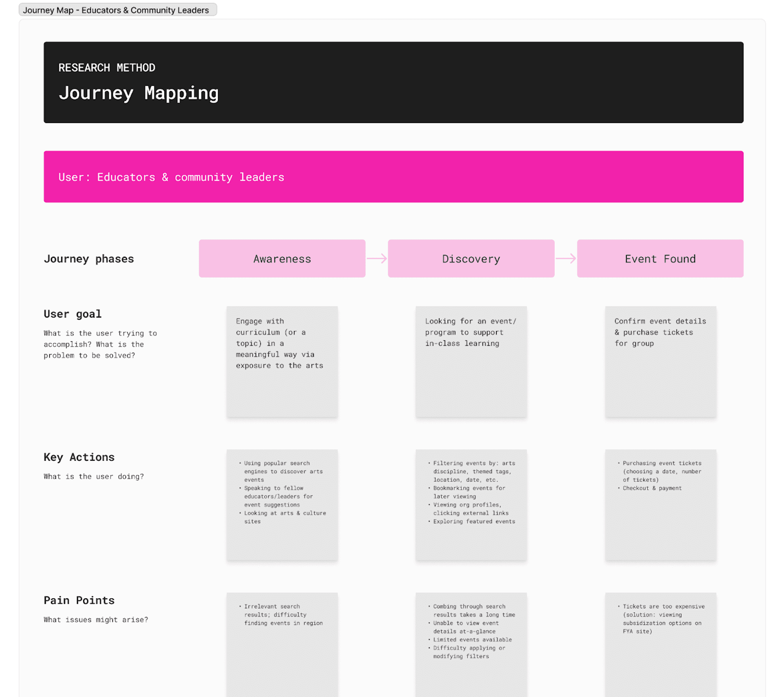Click the 'Using popular search engines' key actions note

click(x=282, y=505)
